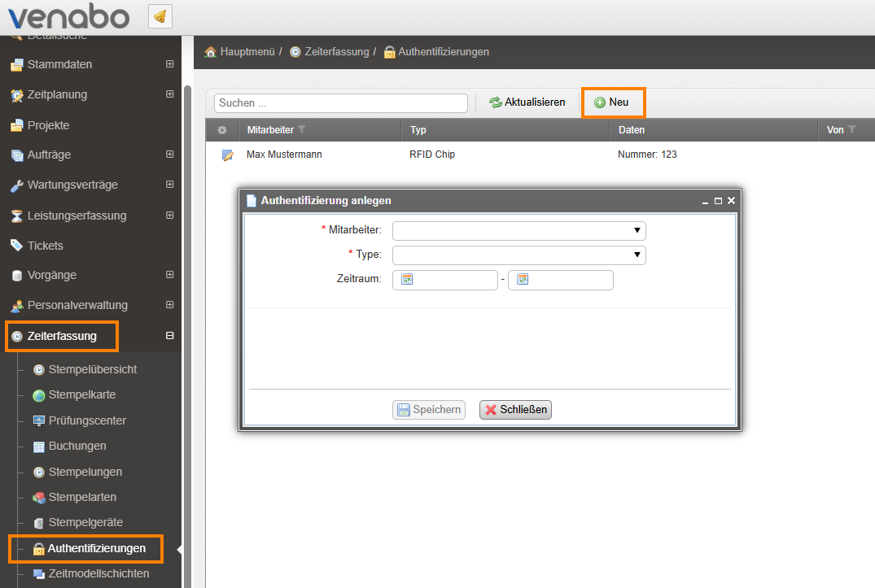Collapse the Zeiterfassung section

tap(169, 335)
